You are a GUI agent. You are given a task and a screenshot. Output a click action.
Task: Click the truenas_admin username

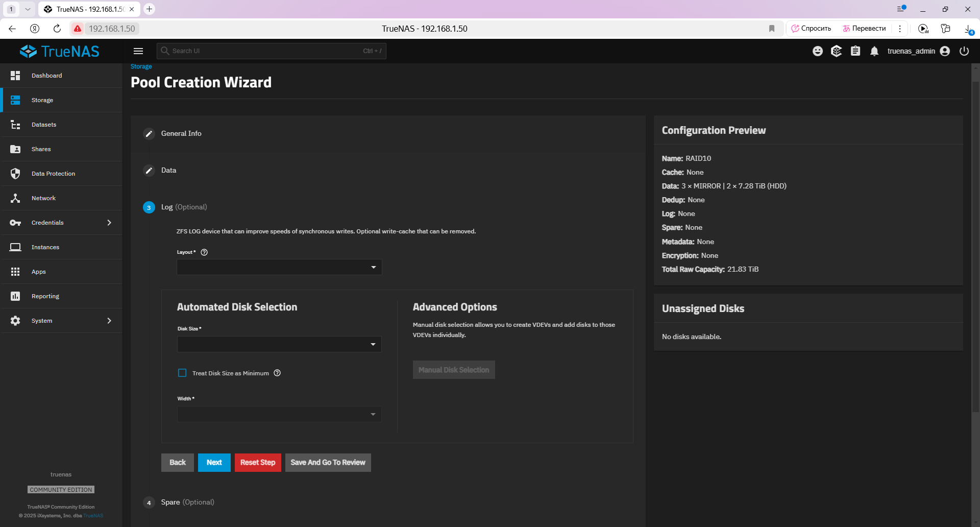pos(911,51)
